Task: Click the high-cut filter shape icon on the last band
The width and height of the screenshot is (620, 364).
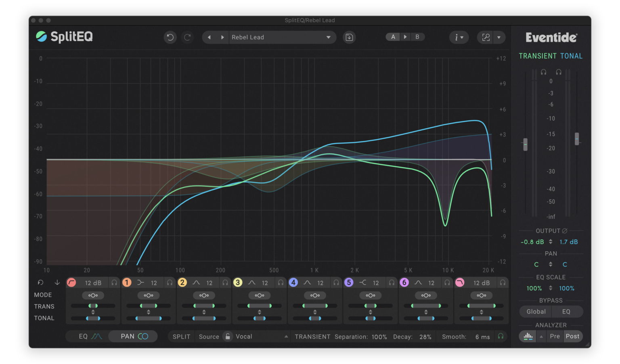Action: click(460, 282)
